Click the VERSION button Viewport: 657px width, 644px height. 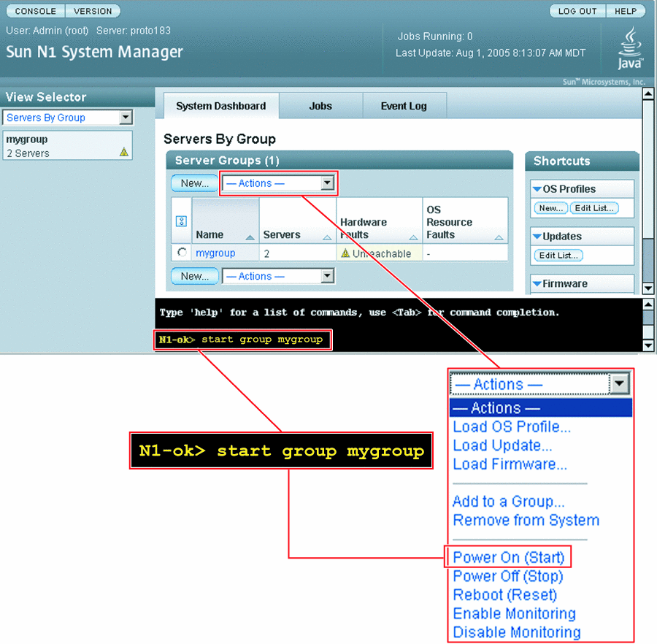pyautogui.click(x=93, y=11)
